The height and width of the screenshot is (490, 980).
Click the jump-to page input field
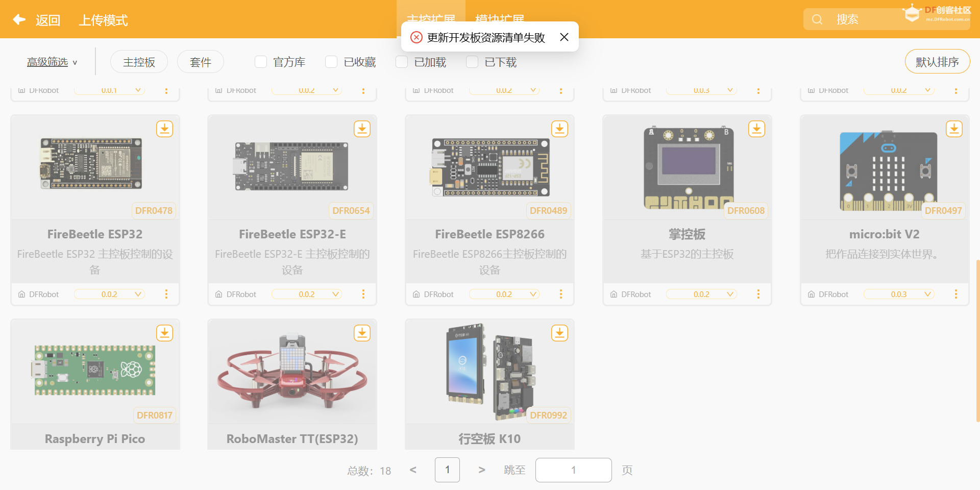click(x=573, y=470)
